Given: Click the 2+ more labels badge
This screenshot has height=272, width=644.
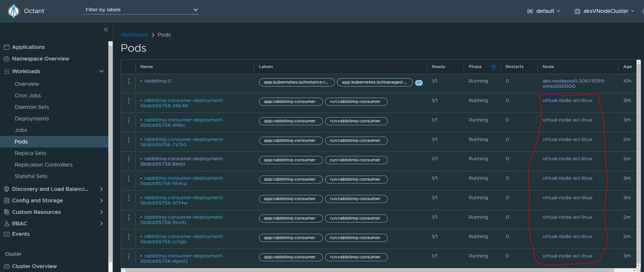Looking at the screenshot, I should 419,83.
